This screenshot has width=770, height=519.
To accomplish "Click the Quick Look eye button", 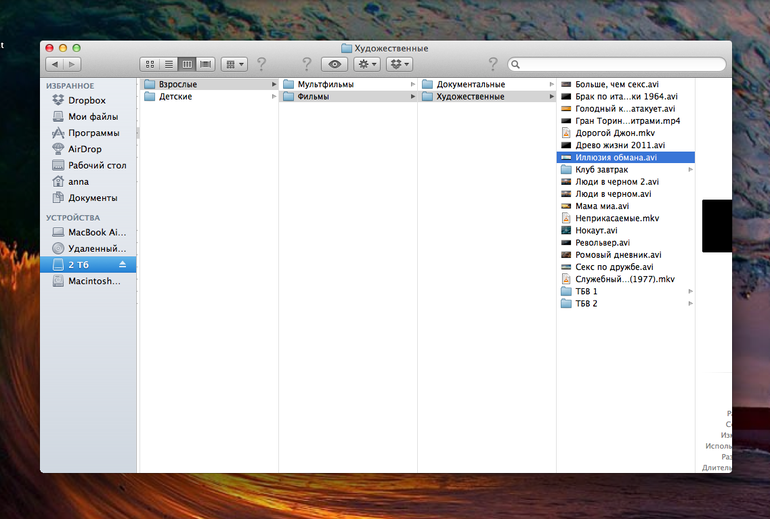I will [334, 64].
